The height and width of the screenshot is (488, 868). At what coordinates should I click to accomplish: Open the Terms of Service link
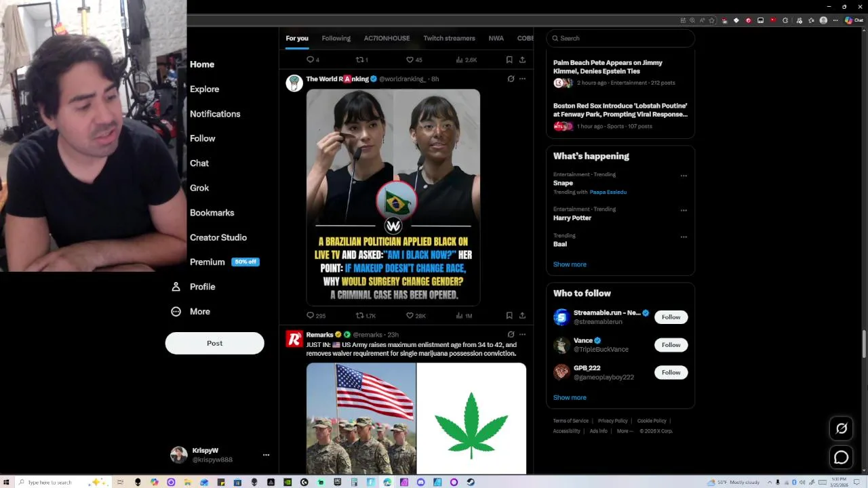coord(570,421)
